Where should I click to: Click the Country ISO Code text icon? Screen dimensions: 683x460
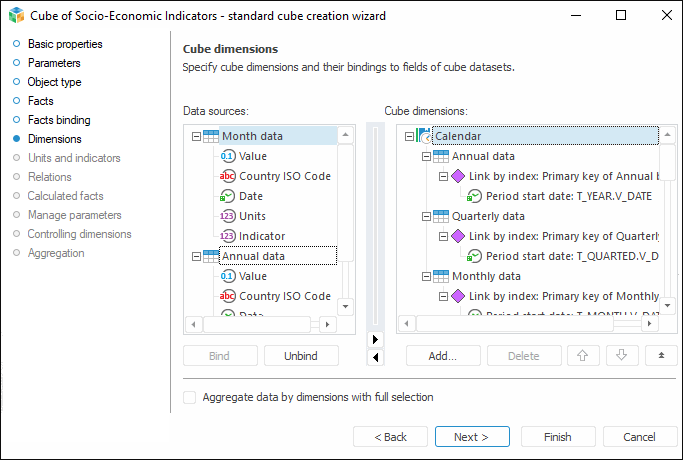point(227,176)
